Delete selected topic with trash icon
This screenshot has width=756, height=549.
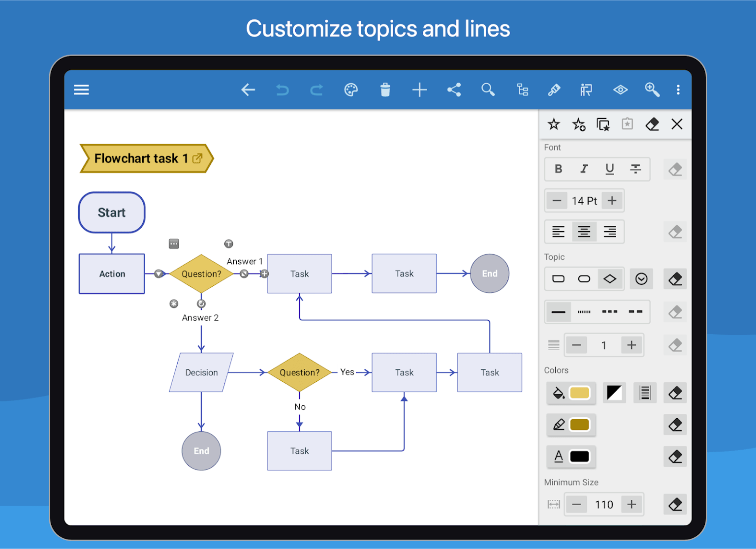pos(385,90)
